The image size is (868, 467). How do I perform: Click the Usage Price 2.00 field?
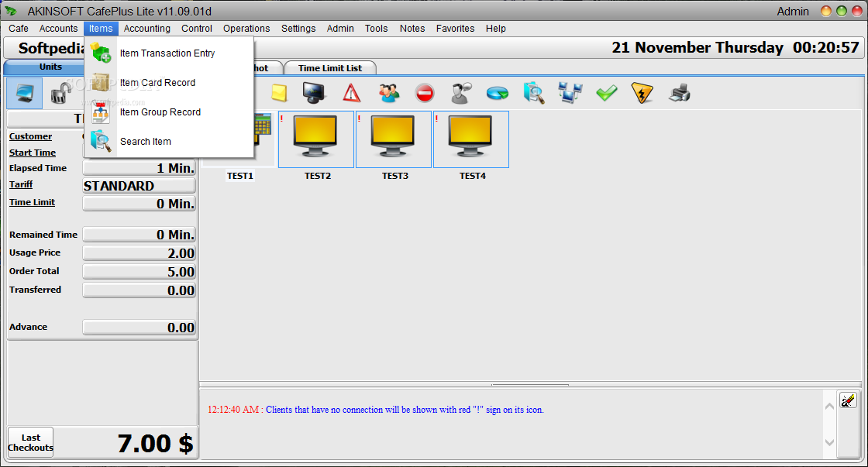(x=139, y=253)
